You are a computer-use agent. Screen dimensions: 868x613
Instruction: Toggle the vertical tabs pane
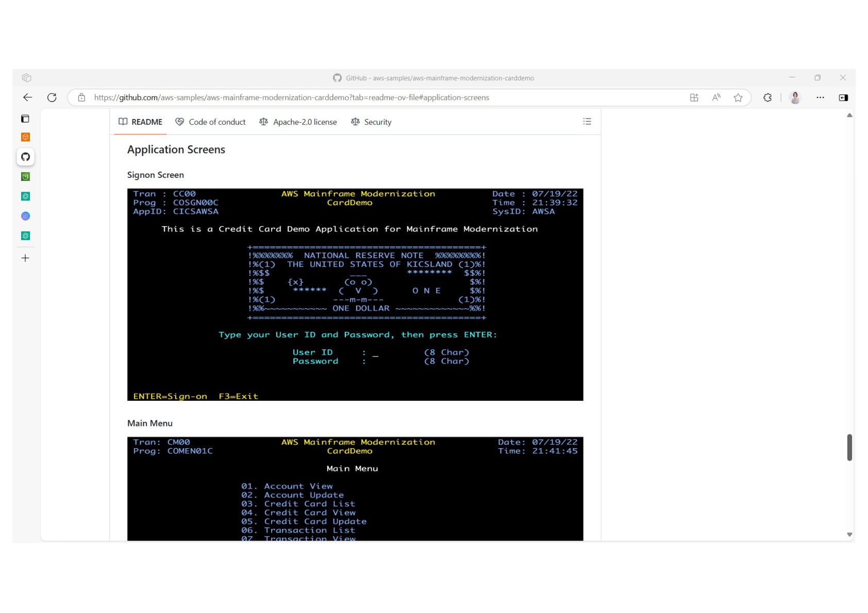click(x=25, y=119)
